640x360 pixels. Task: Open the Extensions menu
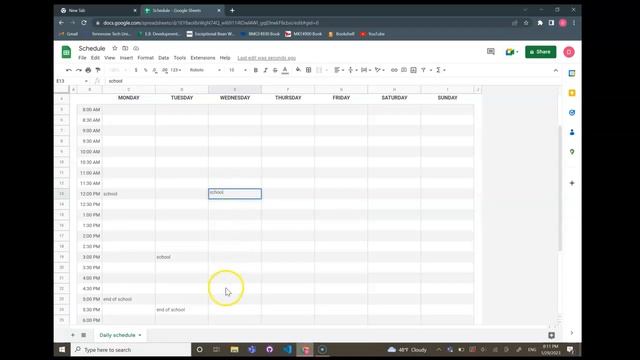tap(203, 58)
